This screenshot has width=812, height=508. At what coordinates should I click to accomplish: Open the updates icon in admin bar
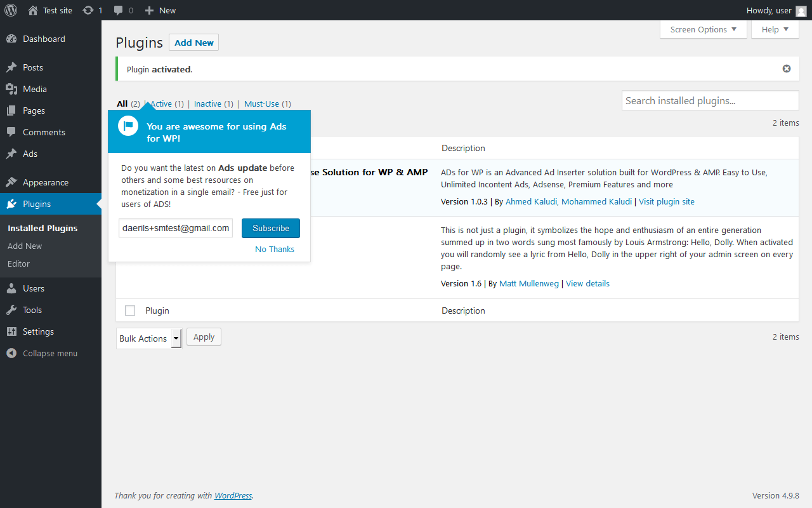tap(88, 10)
